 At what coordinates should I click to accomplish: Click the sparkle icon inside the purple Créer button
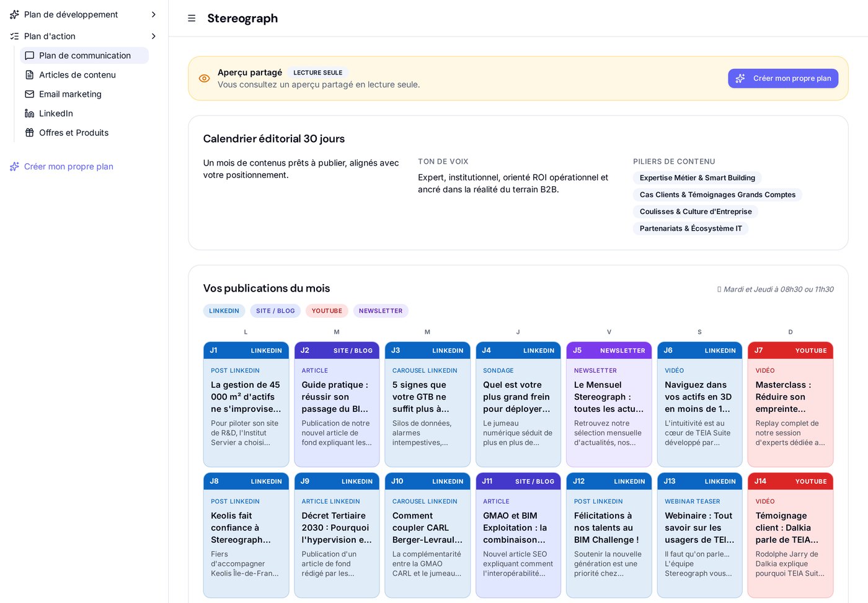click(x=740, y=79)
